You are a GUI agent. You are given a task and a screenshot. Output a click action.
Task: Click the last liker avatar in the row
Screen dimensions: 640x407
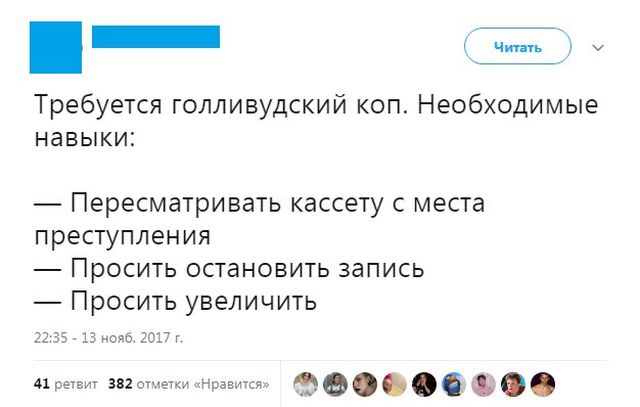click(x=544, y=382)
